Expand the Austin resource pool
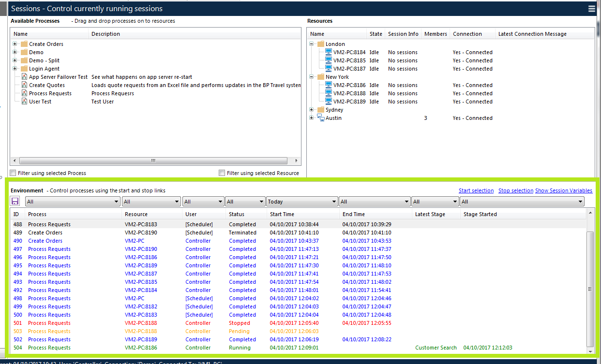The image size is (601, 364). [312, 118]
